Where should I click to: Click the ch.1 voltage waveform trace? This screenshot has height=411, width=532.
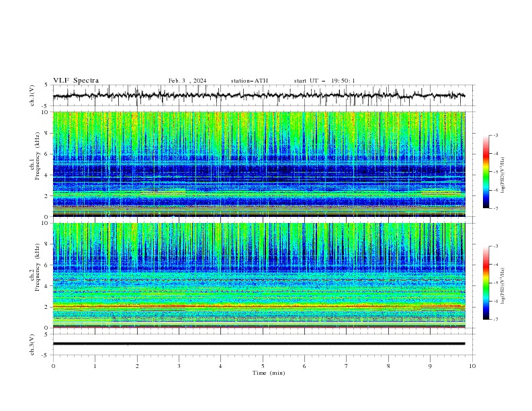pyautogui.click(x=259, y=95)
